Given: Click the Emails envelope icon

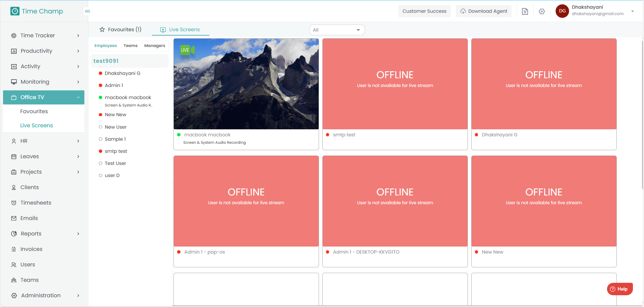Looking at the screenshot, I should click(x=14, y=218).
